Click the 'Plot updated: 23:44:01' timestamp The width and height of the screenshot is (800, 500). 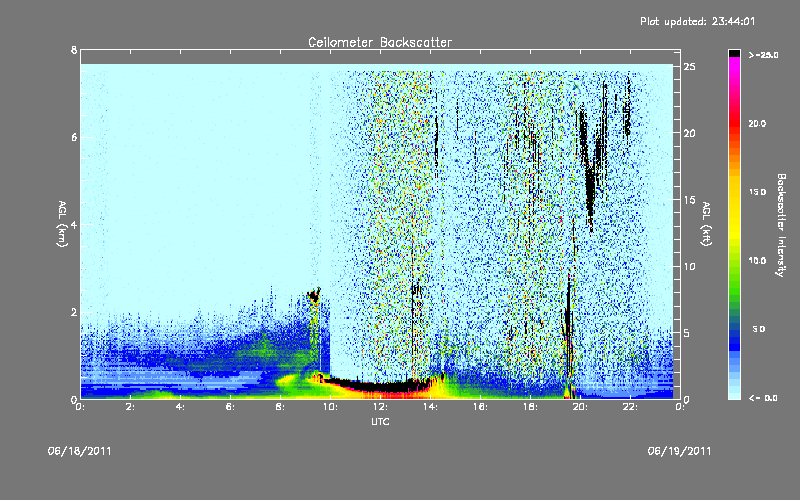[x=697, y=21]
